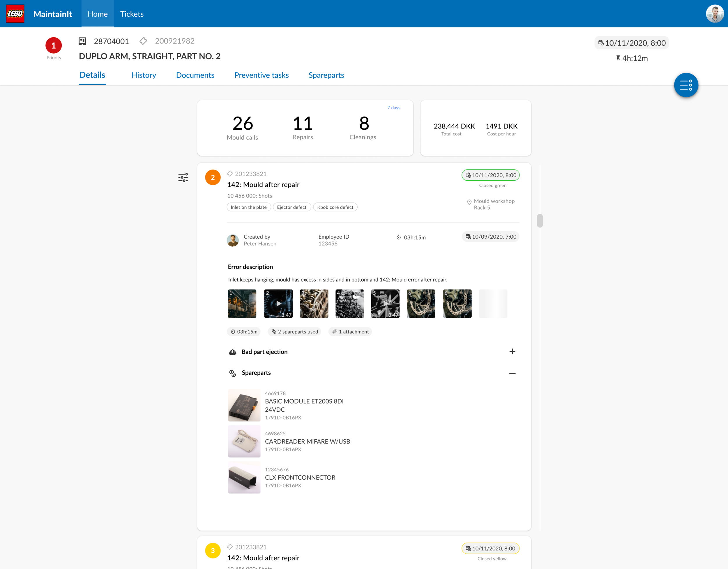Click the filter sliders icon beside ticket list
This screenshot has width=728, height=569.
point(183,177)
